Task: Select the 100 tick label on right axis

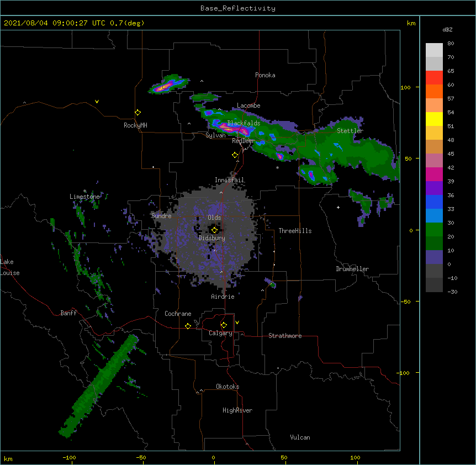Action: tap(405, 87)
